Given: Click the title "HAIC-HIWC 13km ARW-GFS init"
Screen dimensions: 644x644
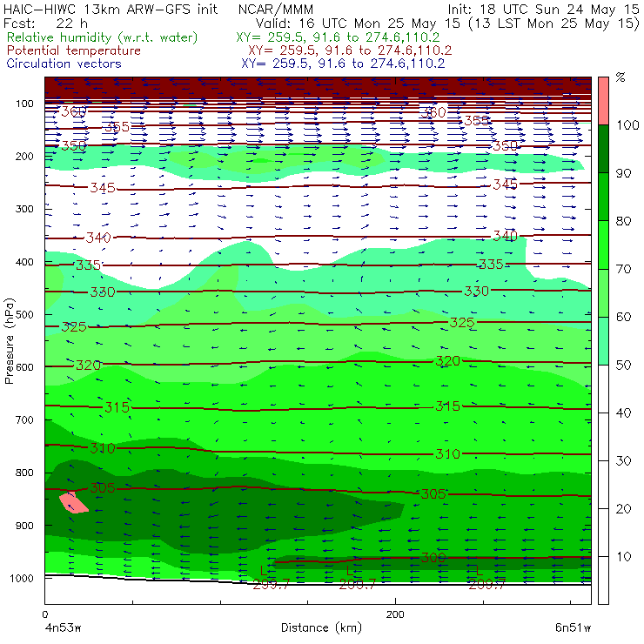Looking at the screenshot, I should (111, 10).
